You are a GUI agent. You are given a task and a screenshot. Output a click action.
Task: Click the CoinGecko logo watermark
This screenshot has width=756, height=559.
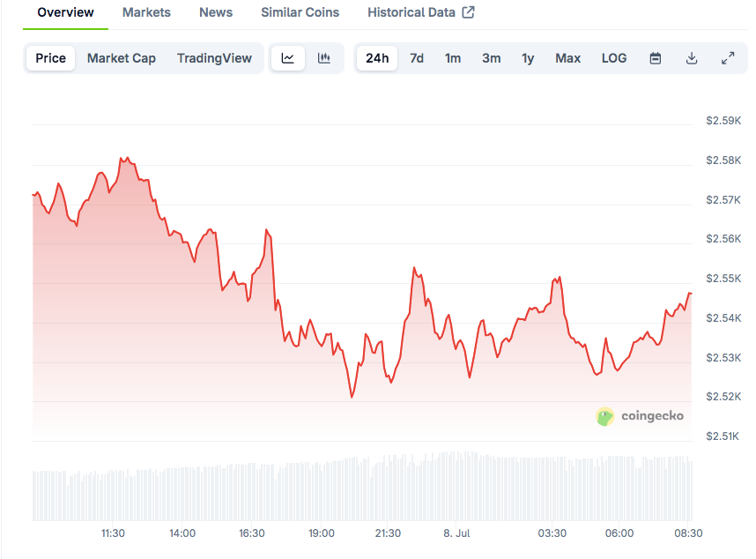(x=641, y=416)
